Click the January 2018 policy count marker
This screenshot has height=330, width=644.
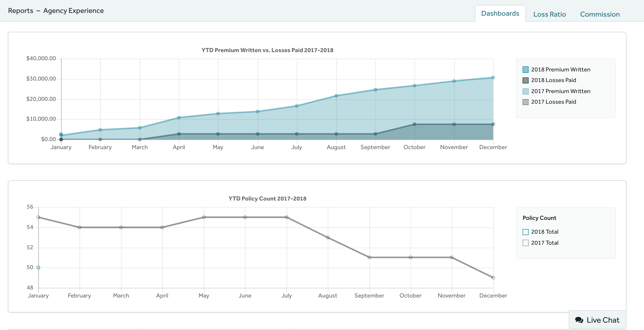[38, 267]
